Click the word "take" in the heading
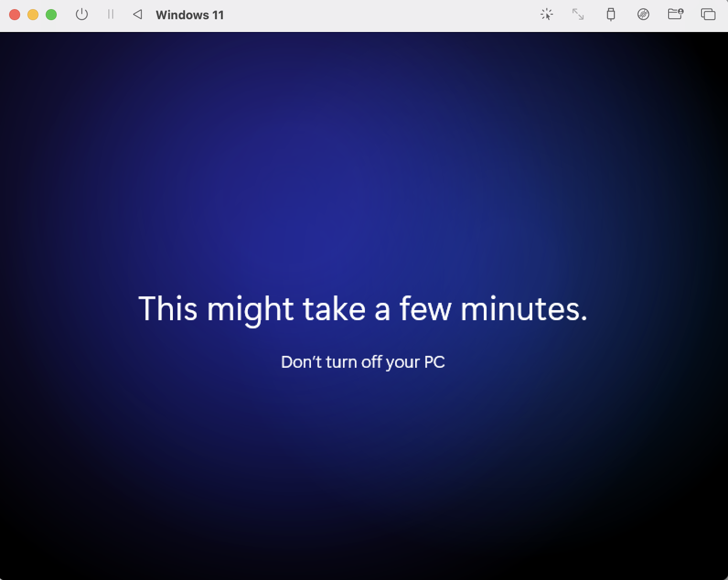Screen dimensions: 728x580 (334, 309)
